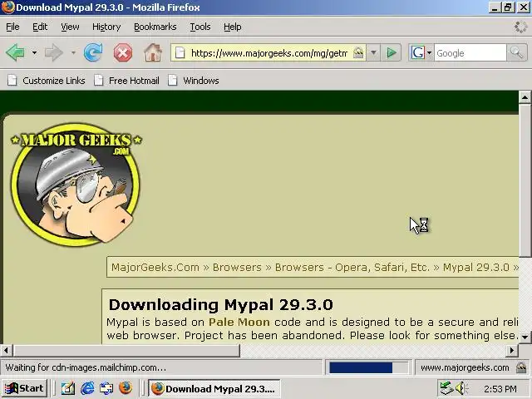Screen dimensions: 532x399
Task: Click the third quick launch icon
Action: [x=106, y=388]
